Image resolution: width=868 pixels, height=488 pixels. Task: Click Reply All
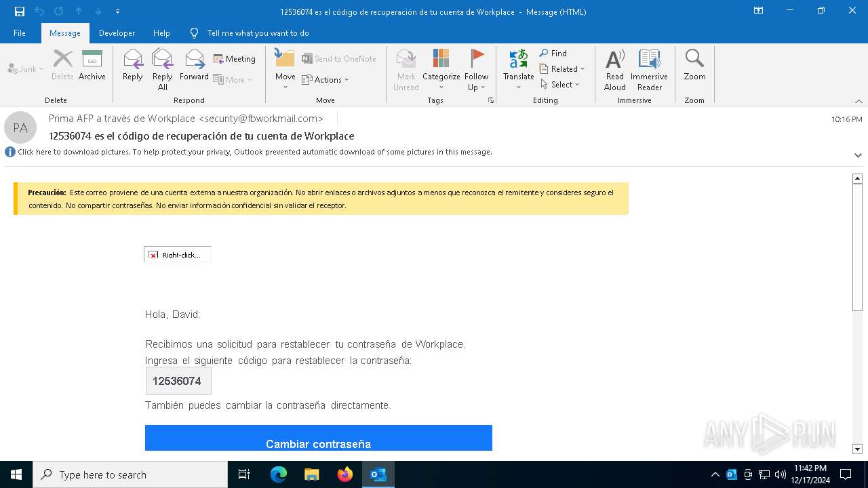pyautogui.click(x=163, y=70)
